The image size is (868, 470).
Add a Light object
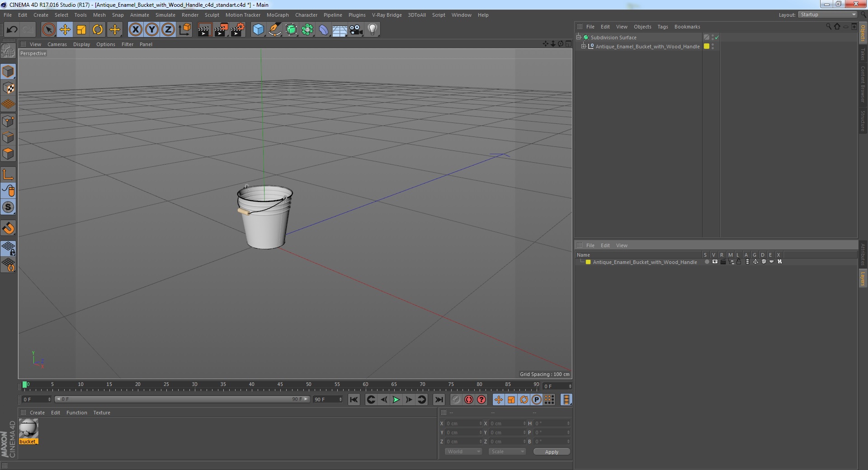click(x=372, y=30)
